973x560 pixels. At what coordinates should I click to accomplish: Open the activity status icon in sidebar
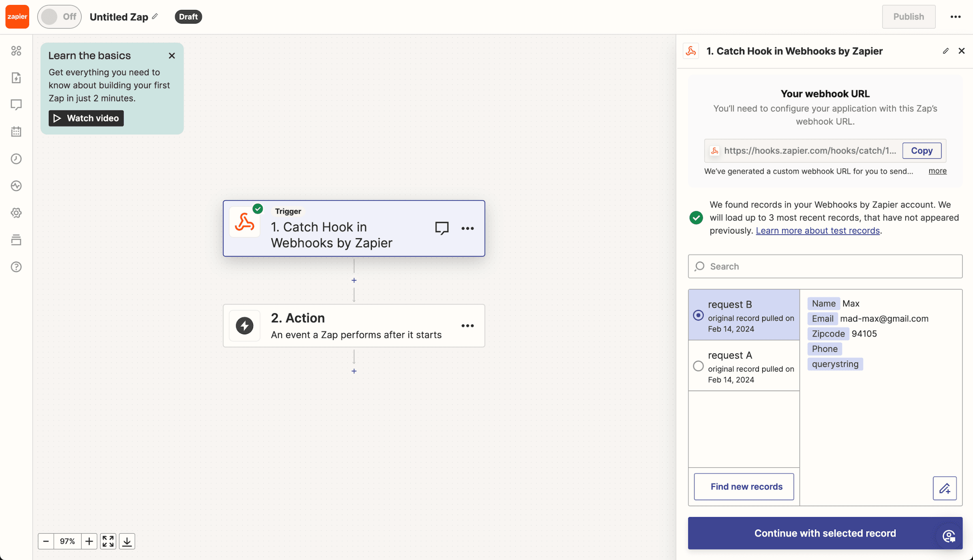16,186
